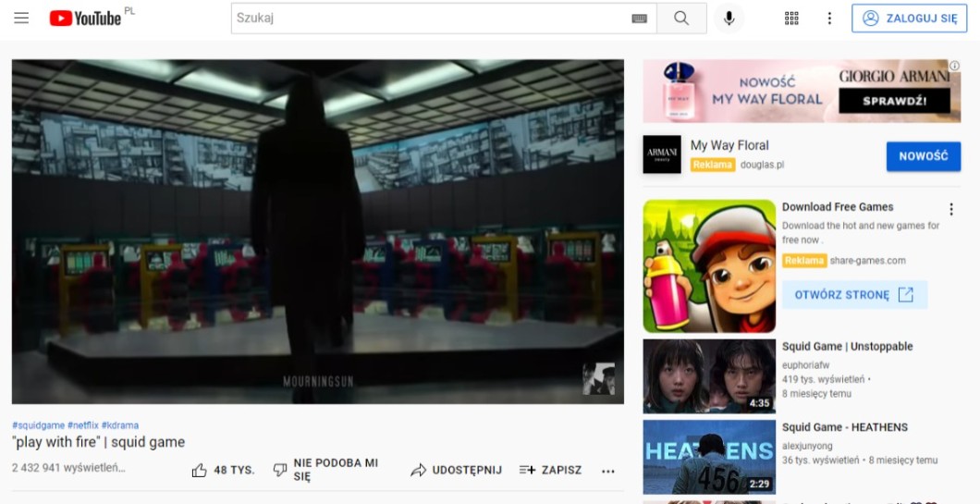Image resolution: width=980 pixels, height=504 pixels.
Task: Share the video via Udostępnij
Action: click(x=456, y=470)
